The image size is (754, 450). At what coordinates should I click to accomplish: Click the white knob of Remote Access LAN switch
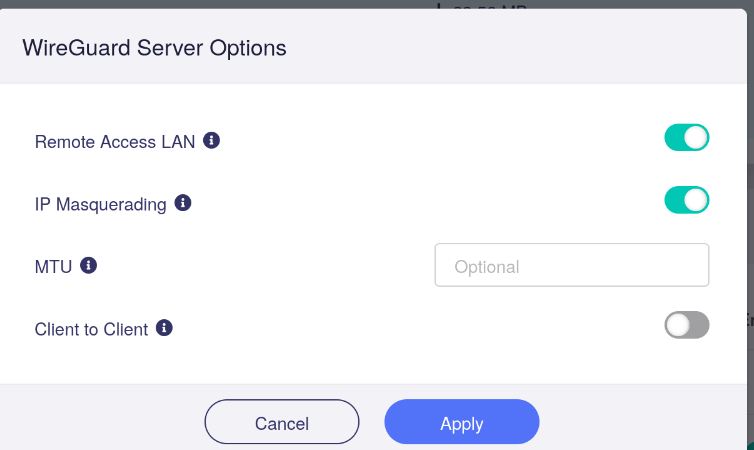696,138
